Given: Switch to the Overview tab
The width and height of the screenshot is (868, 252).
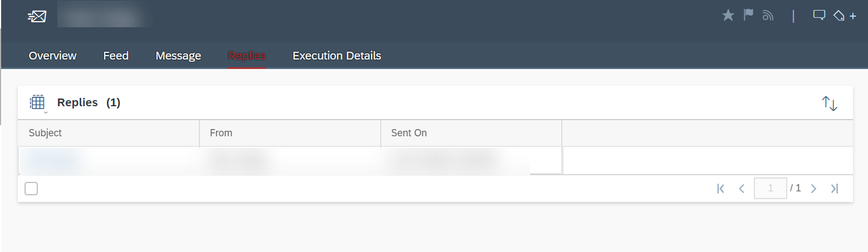Looking at the screenshot, I should pos(52,56).
